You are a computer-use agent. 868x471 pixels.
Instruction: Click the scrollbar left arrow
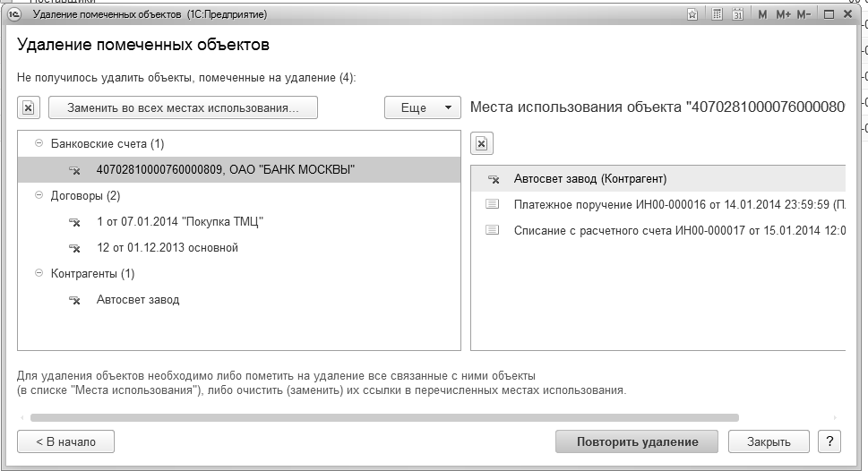[22, 418]
